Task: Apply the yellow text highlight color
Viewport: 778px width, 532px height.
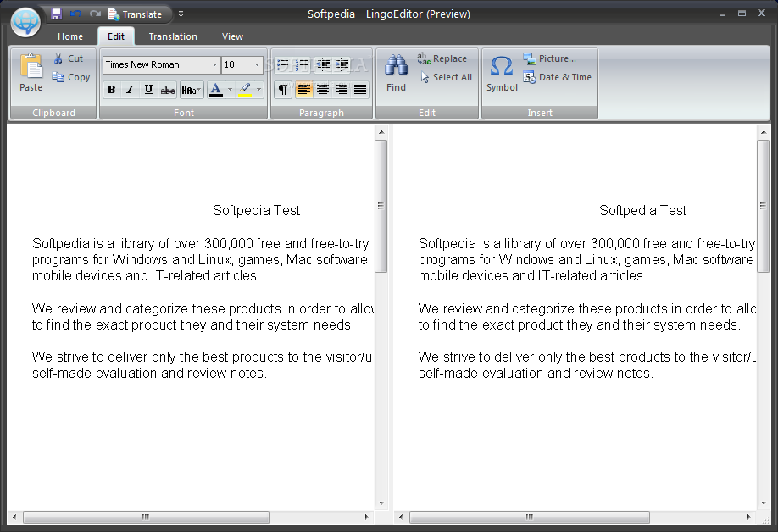Action: tap(245, 90)
